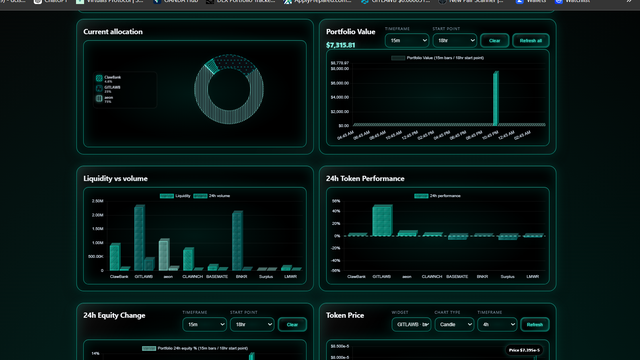640x360 pixels.
Task: Click 40% y-axis label in Token Performance chart
Action: click(x=336, y=211)
